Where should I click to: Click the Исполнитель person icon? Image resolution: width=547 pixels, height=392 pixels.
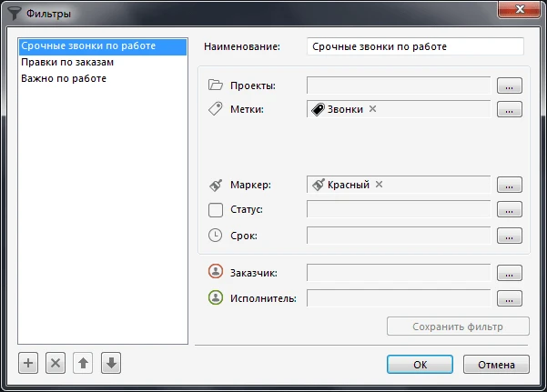point(216,297)
